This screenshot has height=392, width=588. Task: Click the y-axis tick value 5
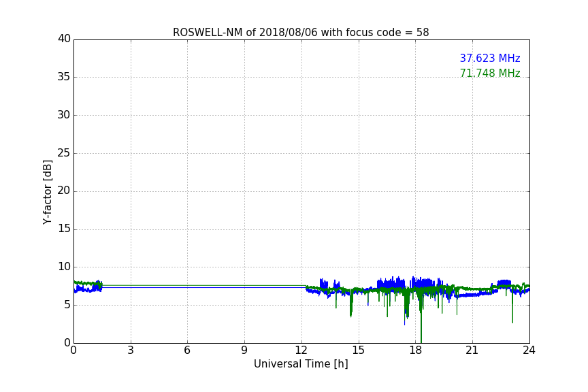tap(67, 305)
